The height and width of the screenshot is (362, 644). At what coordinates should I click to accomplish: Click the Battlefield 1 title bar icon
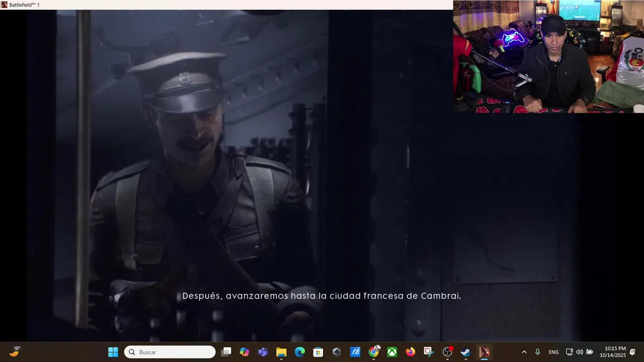point(4,5)
